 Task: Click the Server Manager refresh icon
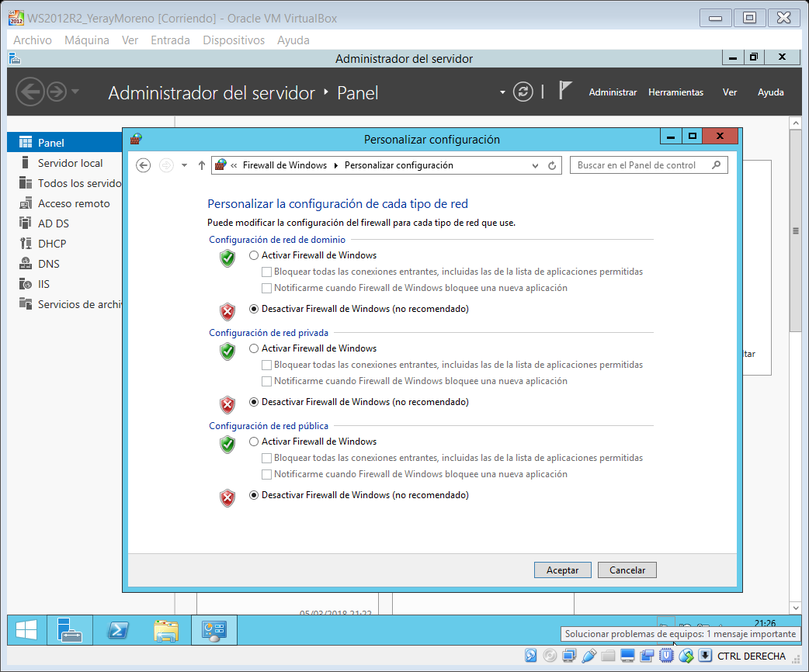523,92
